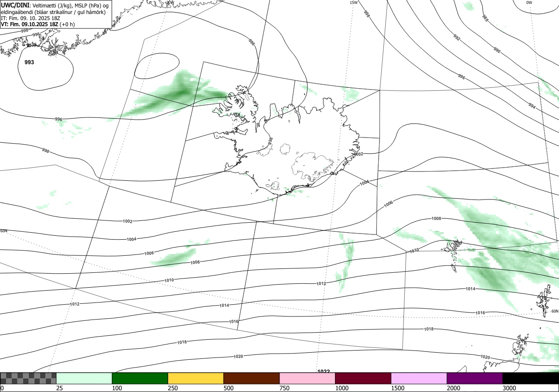Click the 0W longitude label
This screenshot has height=392, width=559.
point(529,3)
